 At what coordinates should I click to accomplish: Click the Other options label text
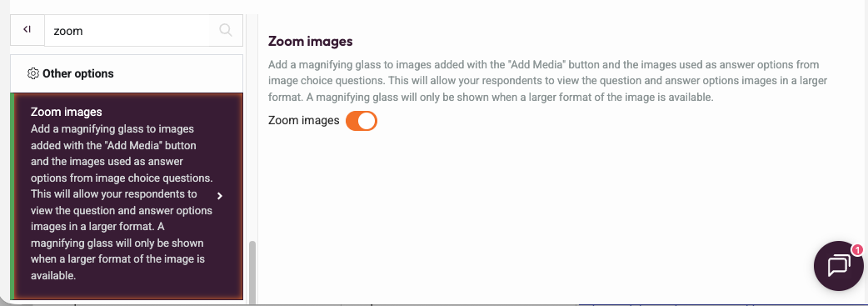(78, 73)
